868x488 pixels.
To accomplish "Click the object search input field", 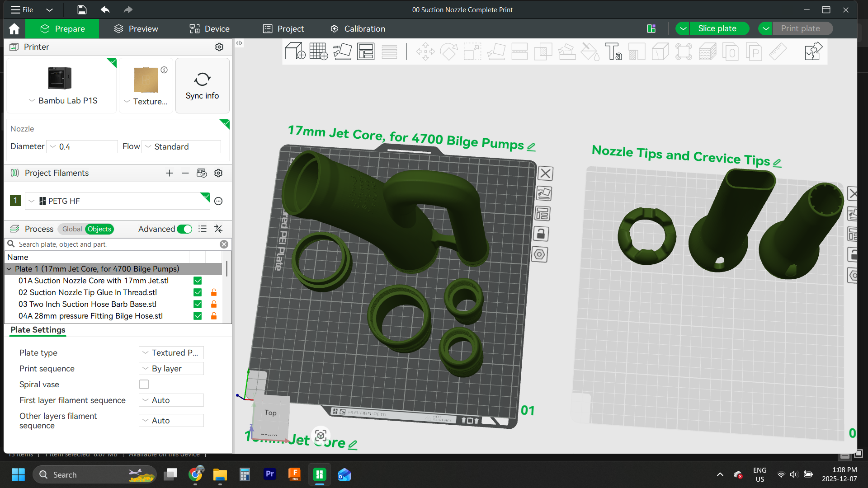I will pos(118,244).
